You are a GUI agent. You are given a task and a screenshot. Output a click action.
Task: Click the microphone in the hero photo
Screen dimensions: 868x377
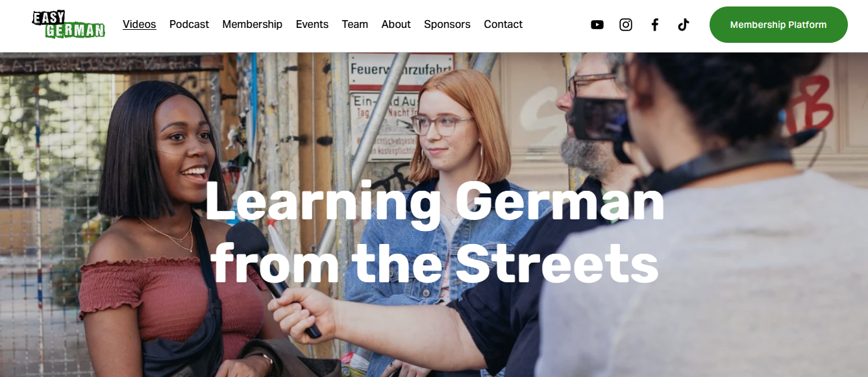click(x=271, y=275)
